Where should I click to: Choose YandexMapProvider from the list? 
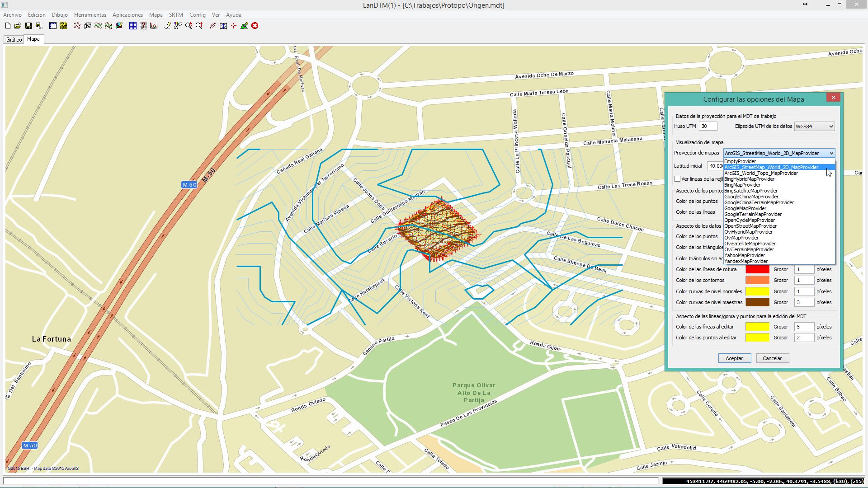[779, 261]
